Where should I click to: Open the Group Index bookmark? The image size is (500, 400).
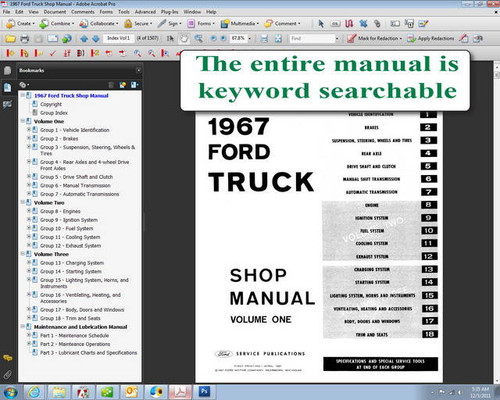click(x=54, y=113)
